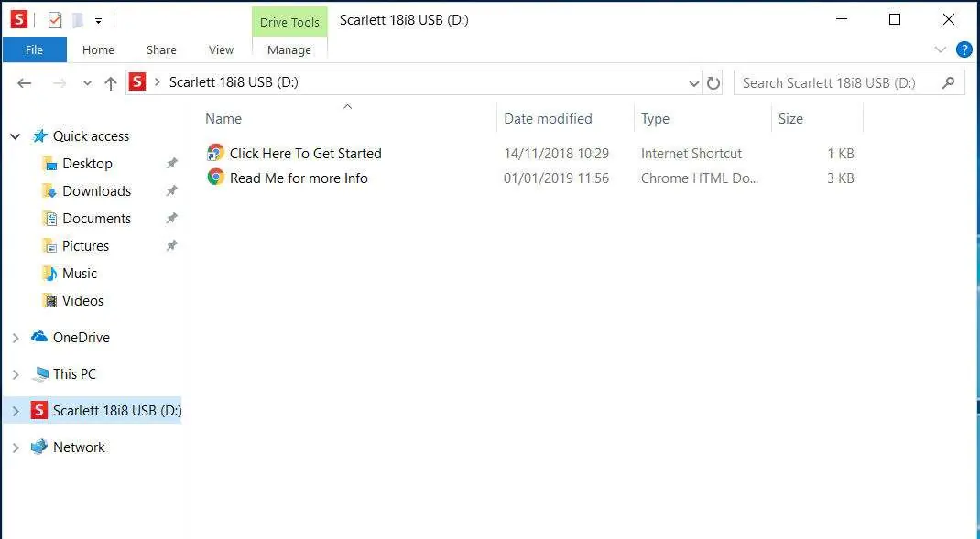
Task: Click the red Scarlett icon in title bar
Action: coord(18,20)
